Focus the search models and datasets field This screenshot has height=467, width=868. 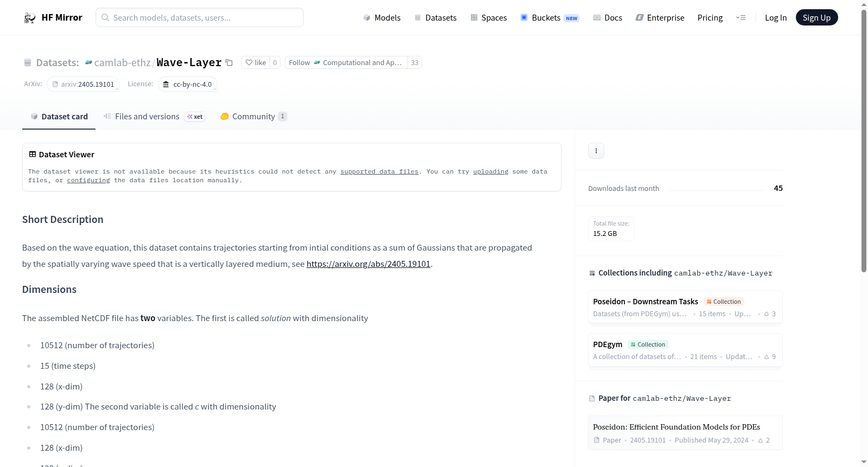click(x=200, y=17)
